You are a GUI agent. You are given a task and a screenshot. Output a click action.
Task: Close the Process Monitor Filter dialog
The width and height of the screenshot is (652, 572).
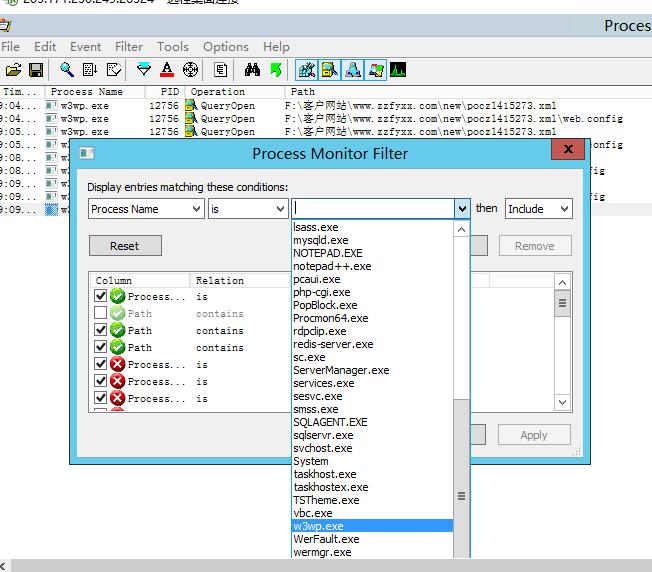[568, 149]
